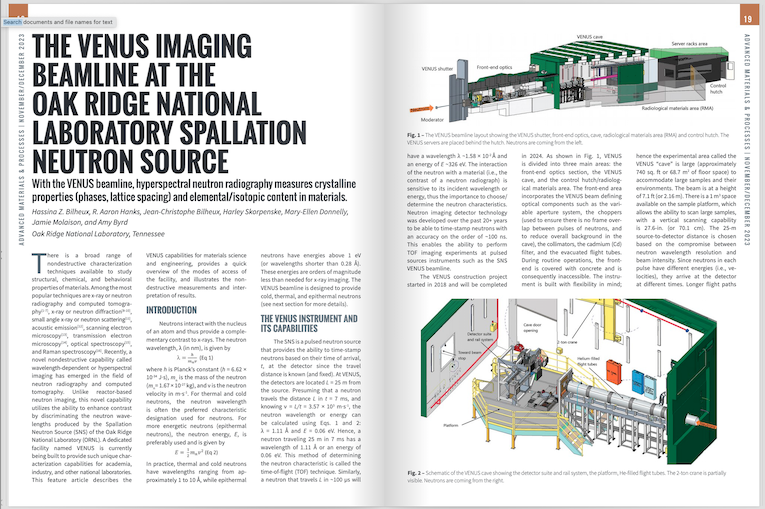Click the Fig. 2 caption text

click(565, 475)
